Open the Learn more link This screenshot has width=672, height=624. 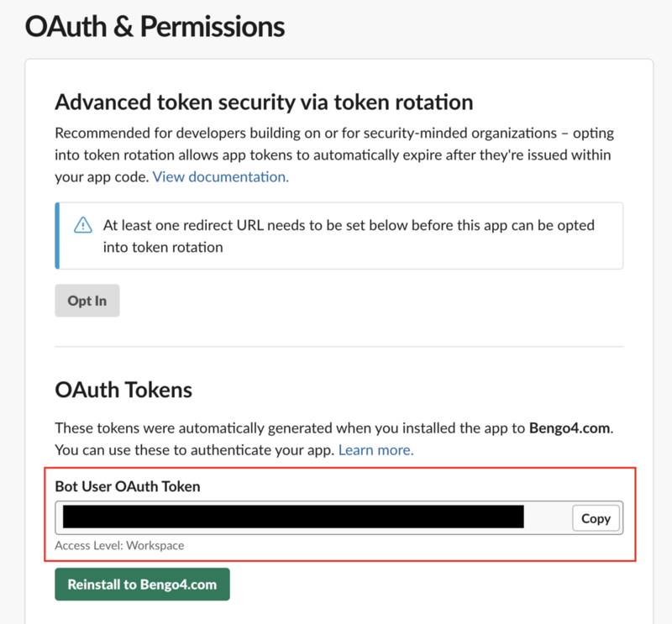[375, 450]
